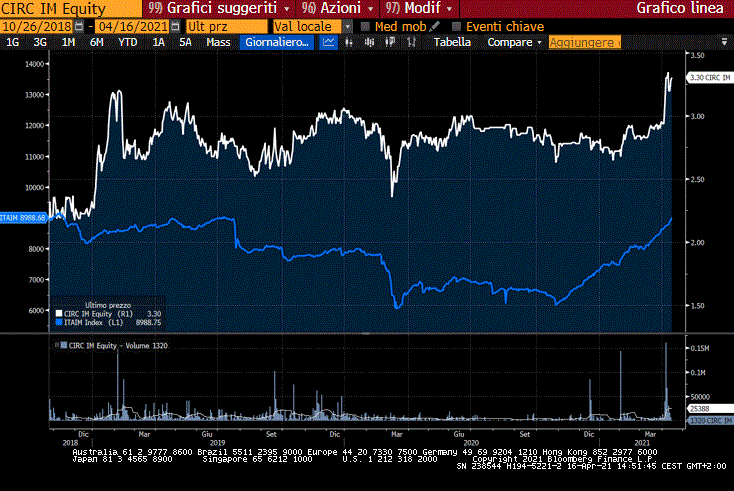Select the 1A time range

159,42
